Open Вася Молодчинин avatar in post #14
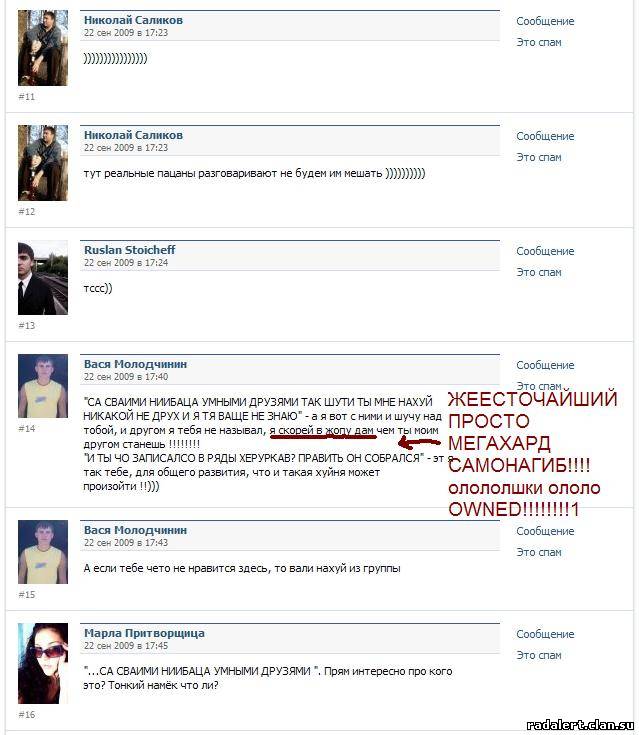Screen dimensions: 639x735 tap(43, 386)
